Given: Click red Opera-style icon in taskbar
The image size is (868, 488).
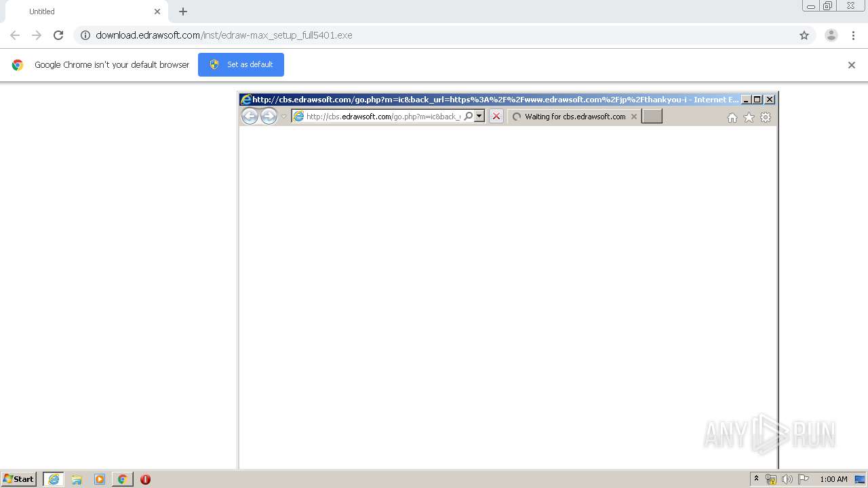Looking at the screenshot, I should [145, 479].
